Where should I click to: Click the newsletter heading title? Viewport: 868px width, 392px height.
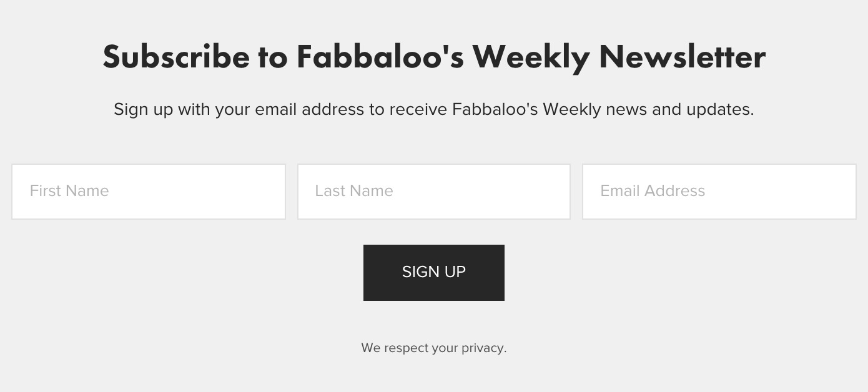pyautogui.click(x=434, y=57)
